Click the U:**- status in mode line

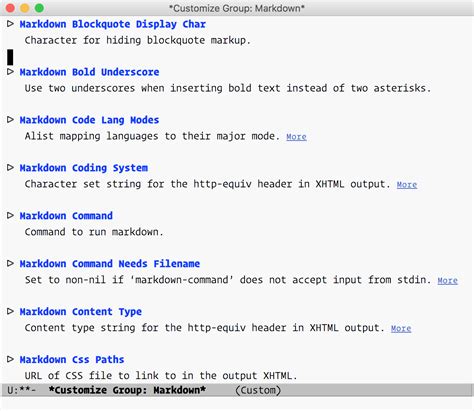click(x=22, y=390)
